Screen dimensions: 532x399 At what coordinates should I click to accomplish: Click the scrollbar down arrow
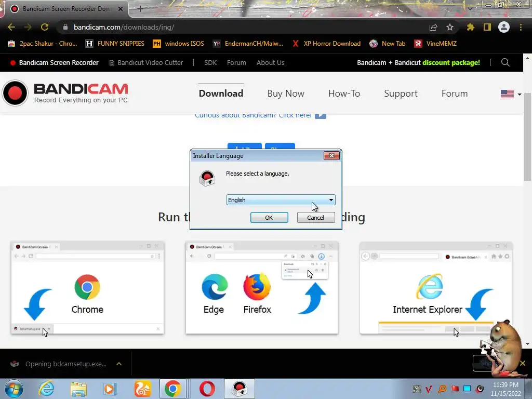(x=527, y=344)
